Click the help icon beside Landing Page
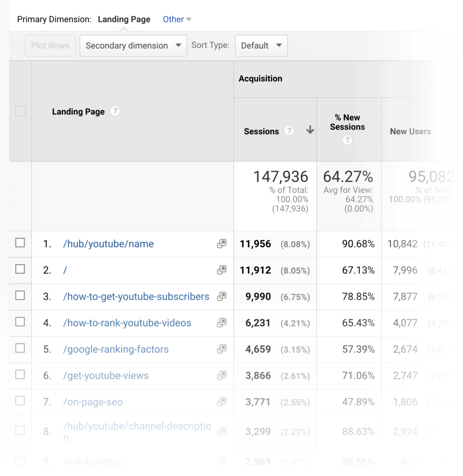 [x=115, y=111]
